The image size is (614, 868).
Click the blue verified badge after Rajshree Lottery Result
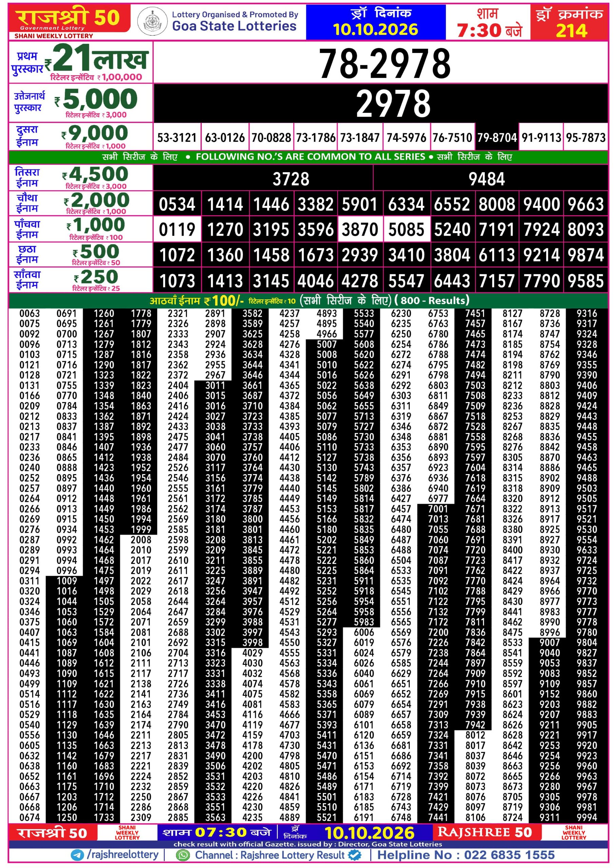click(x=354, y=855)
